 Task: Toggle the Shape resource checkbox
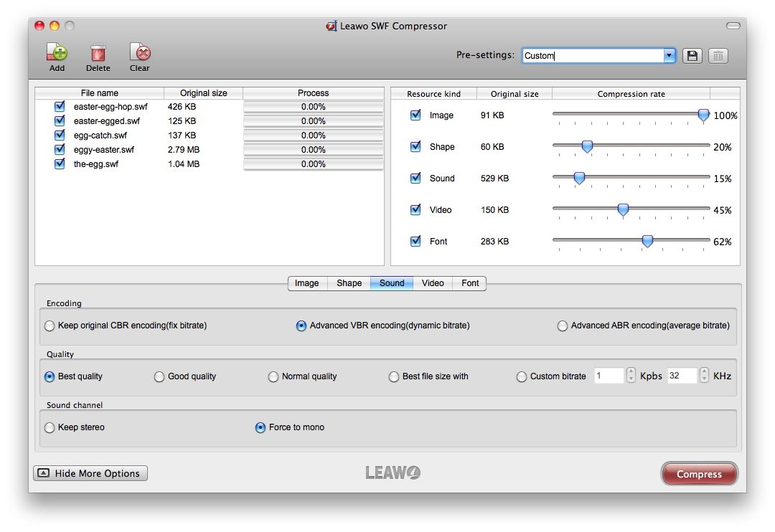tap(415, 146)
